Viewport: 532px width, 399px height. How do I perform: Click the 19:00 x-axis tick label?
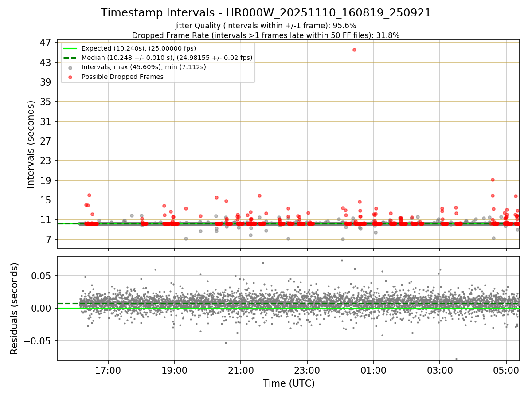[x=174, y=370]
